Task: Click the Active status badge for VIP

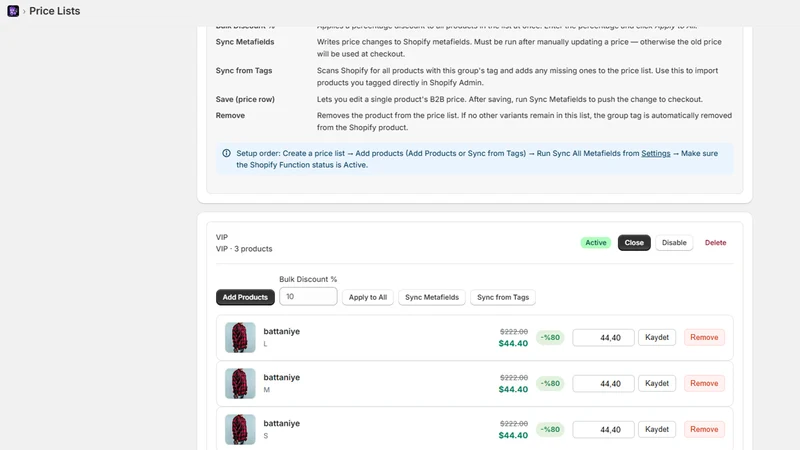Action: tap(595, 243)
